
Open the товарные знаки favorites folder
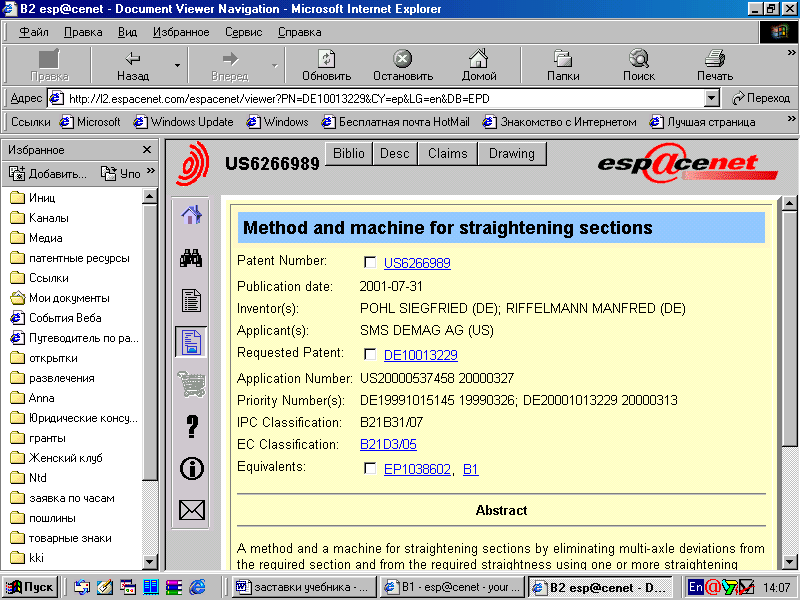(x=61, y=538)
